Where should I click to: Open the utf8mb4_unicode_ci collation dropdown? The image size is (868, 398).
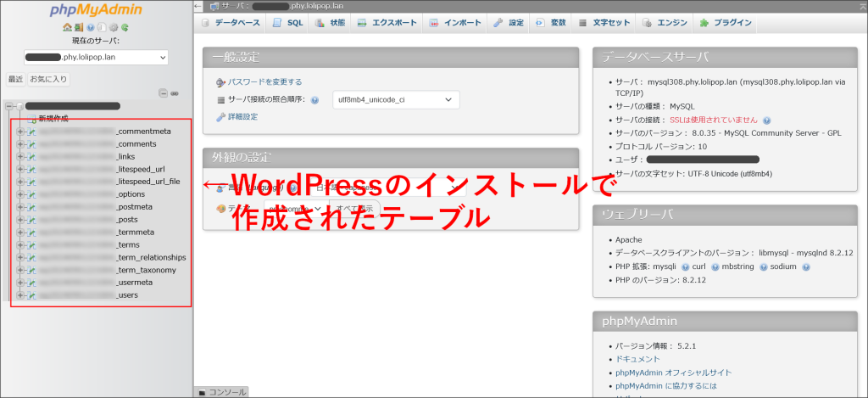(x=396, y=100)
